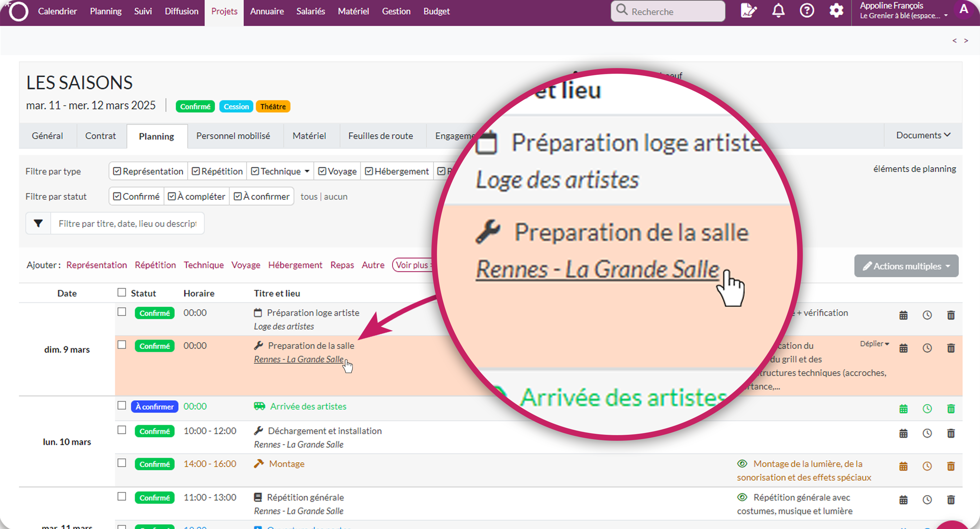
Task: Open orange calendar icon for Montage row
Action: coord(903,466)
